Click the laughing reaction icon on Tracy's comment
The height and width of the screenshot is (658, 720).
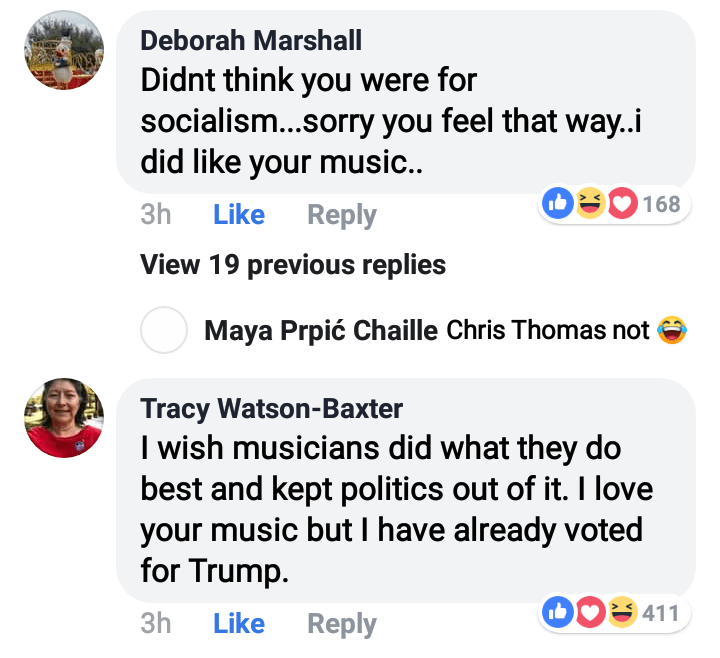click(x=622, y=613)
